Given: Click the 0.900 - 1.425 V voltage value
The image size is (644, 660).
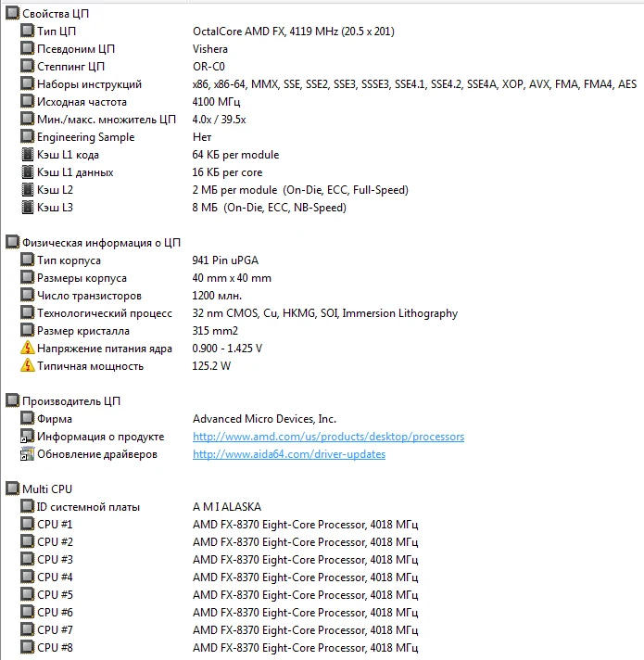Looking at the screenshot, I should (227, 349).
